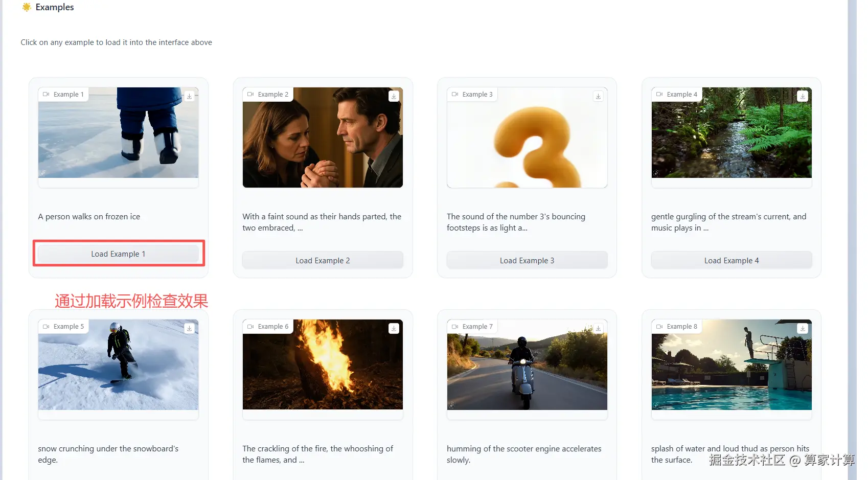Select caption 'A person walks on frozen ice'
868x480 pixels.
pos(89,217)
